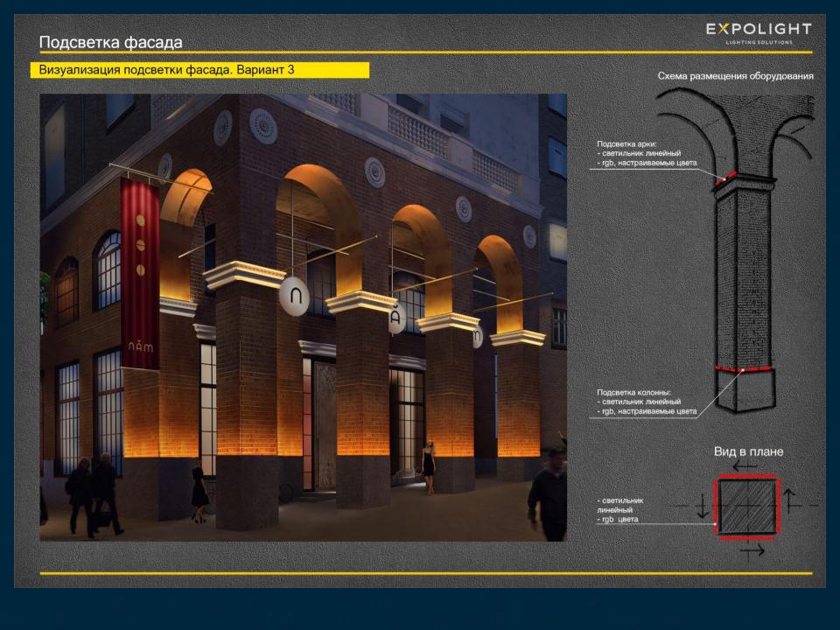840x630 pixels.
Task: Click the down arrow left of the plan square
Action: [x=702, y=507]
